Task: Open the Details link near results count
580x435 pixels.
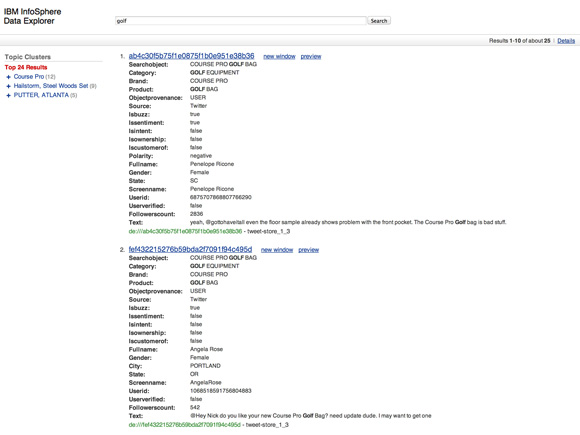Action: (x=566, y=41)
